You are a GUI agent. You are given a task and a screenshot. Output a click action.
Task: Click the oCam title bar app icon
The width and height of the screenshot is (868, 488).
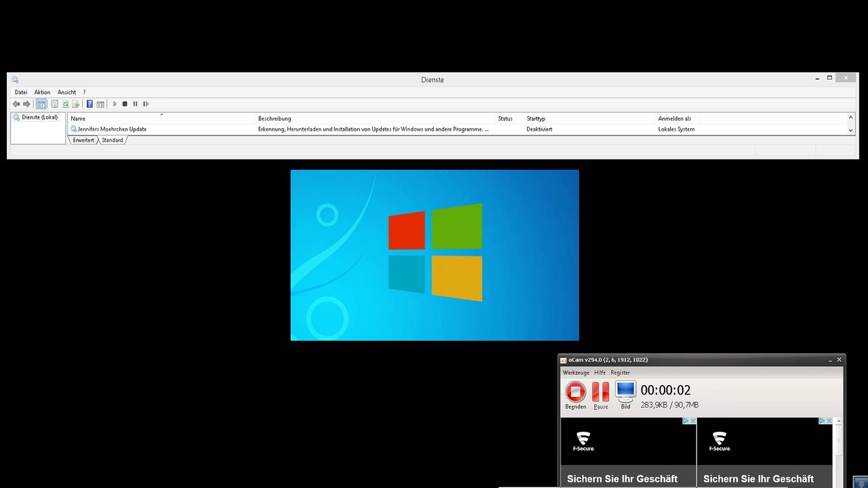click(564, 360)
